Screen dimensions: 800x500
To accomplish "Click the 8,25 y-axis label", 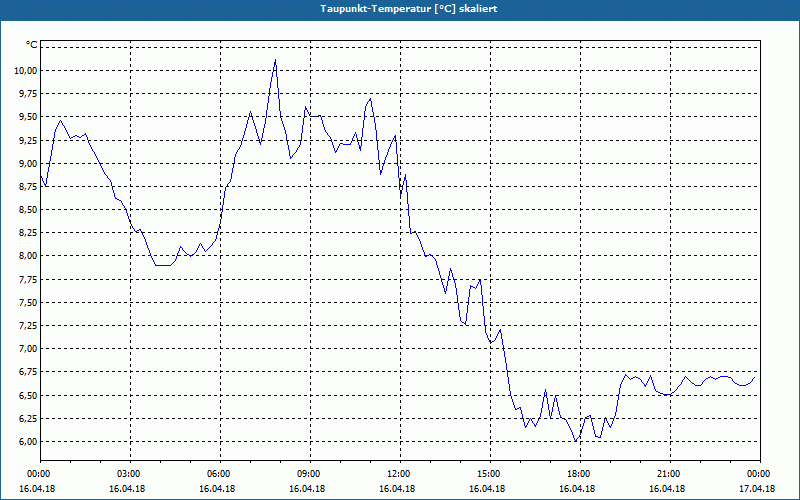I will click(x=29, y=233).
